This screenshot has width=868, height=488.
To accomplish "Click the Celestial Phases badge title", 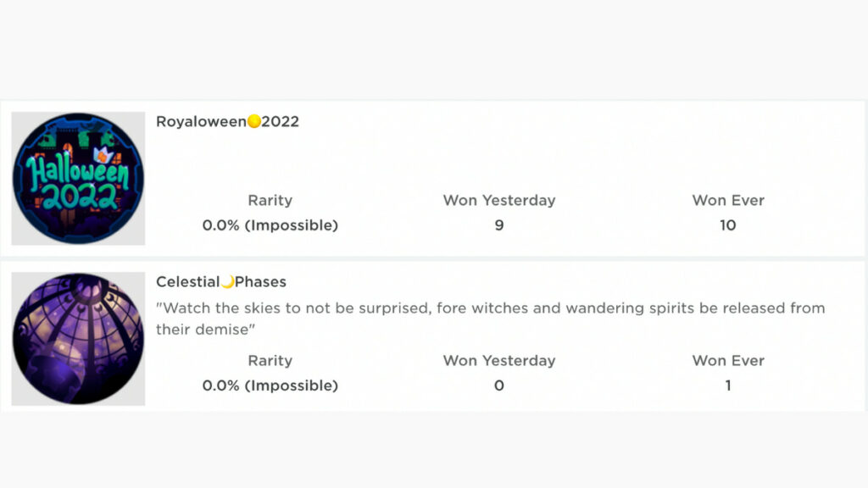I will [x=221, y=281].
